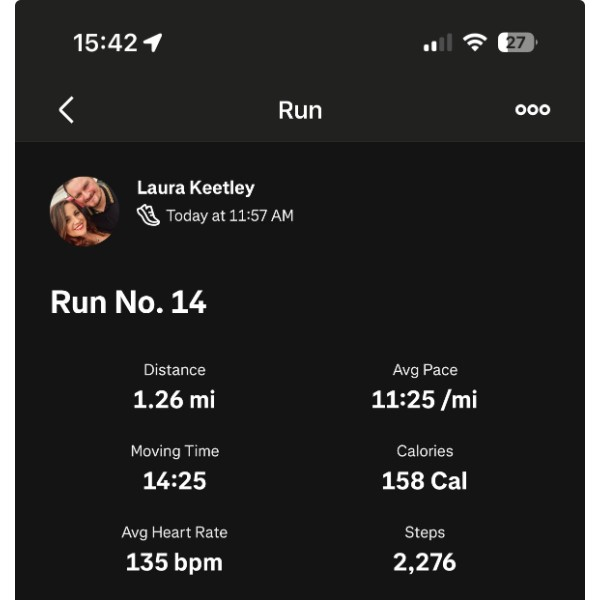600x600 pixels.
Task: Select the Distance 1.26 mi stat
Action: click(x=174, y=400)
